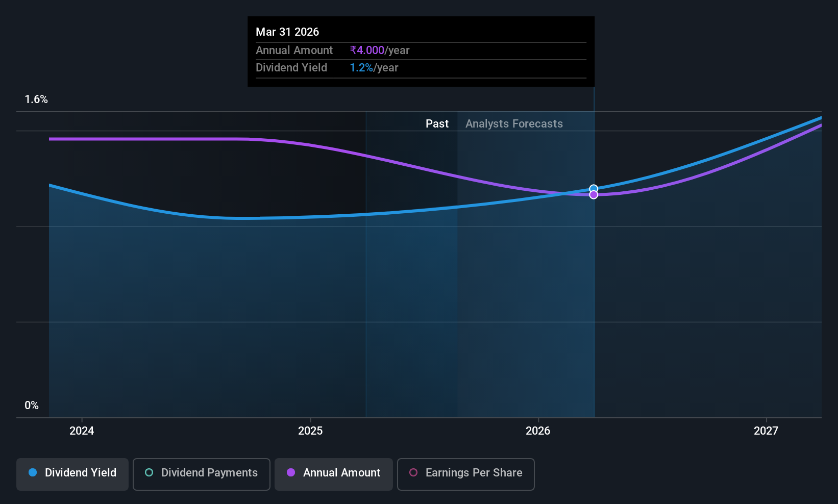Click the 1.6% y-axis label

pos(36,99)
